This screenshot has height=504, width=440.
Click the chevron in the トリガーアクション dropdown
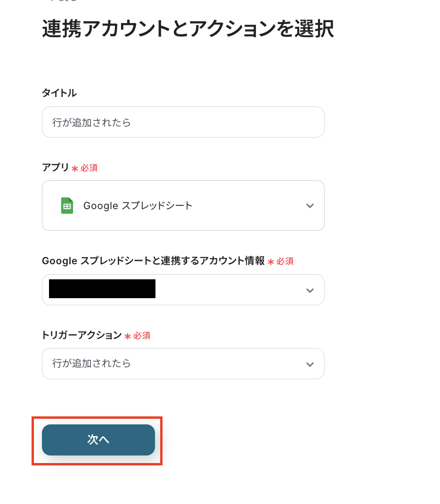(x=310, y=364)
